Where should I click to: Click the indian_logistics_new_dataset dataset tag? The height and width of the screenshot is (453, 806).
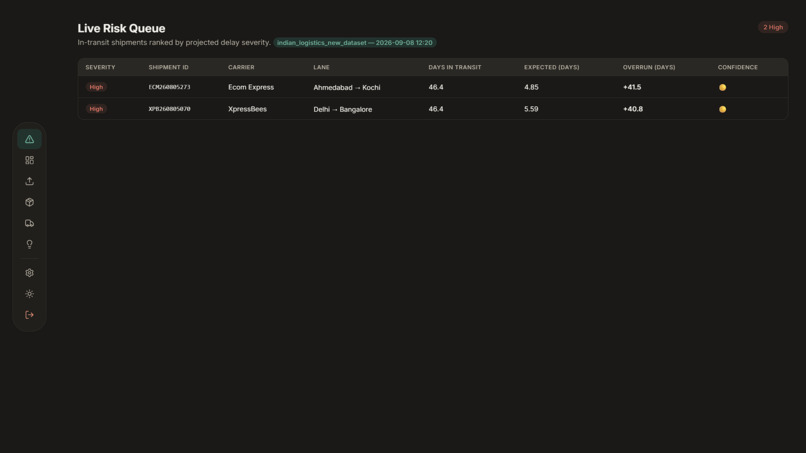click(355, 43)
